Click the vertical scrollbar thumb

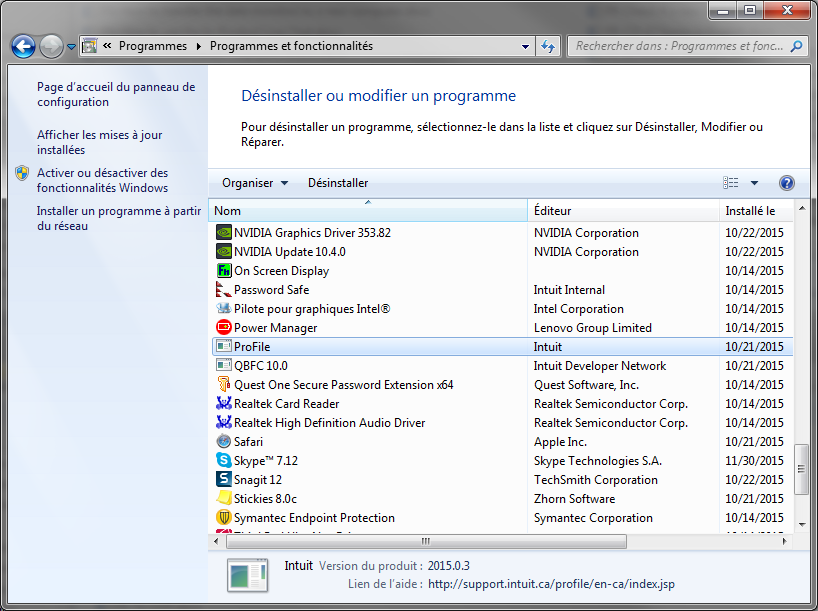tap(801, 470)
